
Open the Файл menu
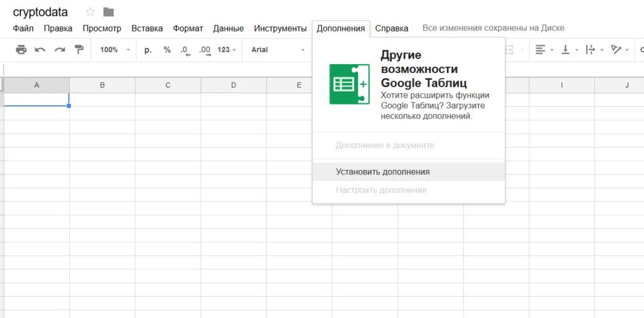23,28
